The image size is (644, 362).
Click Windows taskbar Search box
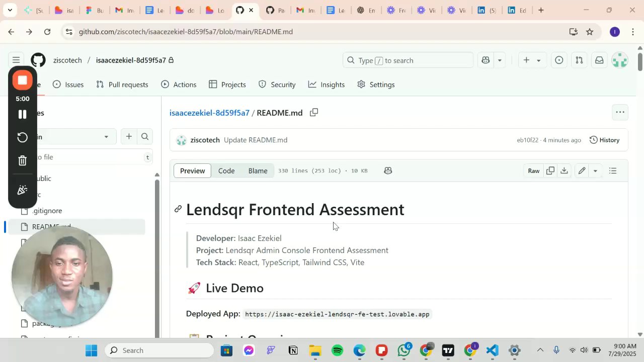pos(159,350)
